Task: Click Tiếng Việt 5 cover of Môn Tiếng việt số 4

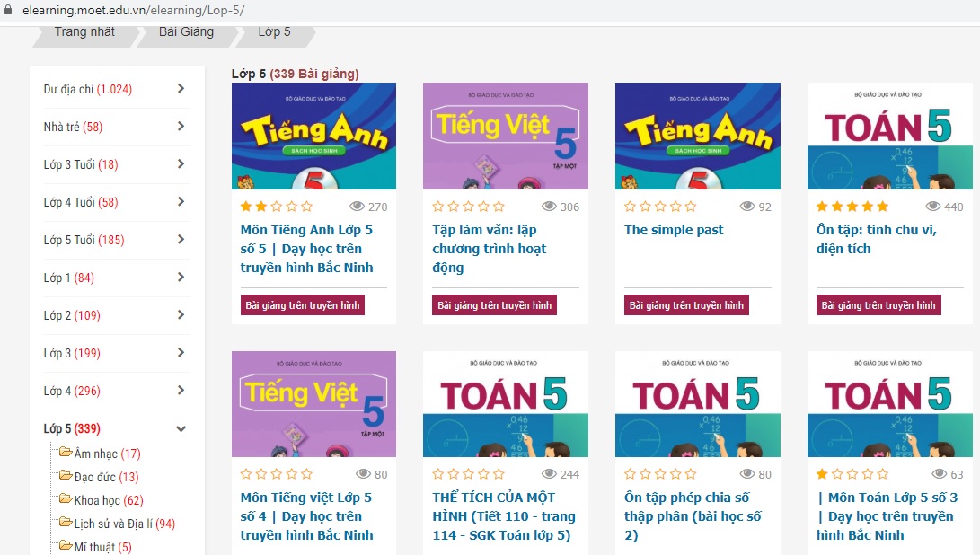Action: coord(313,404)
